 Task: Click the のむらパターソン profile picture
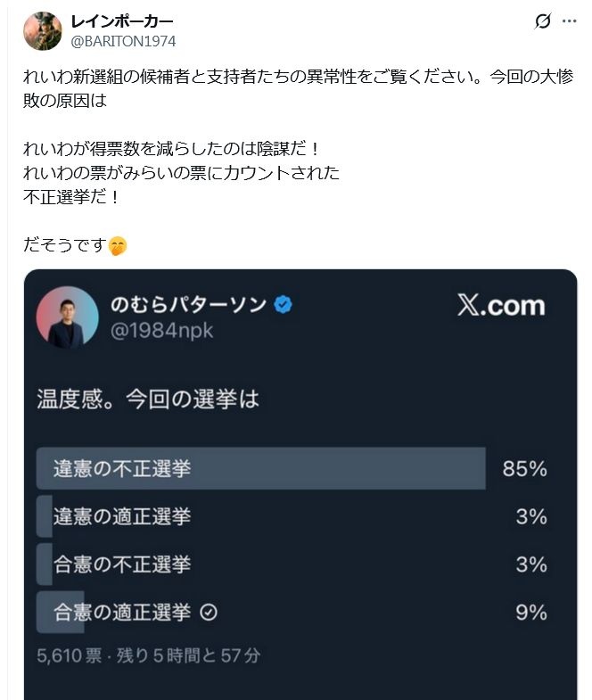(67, 317)
